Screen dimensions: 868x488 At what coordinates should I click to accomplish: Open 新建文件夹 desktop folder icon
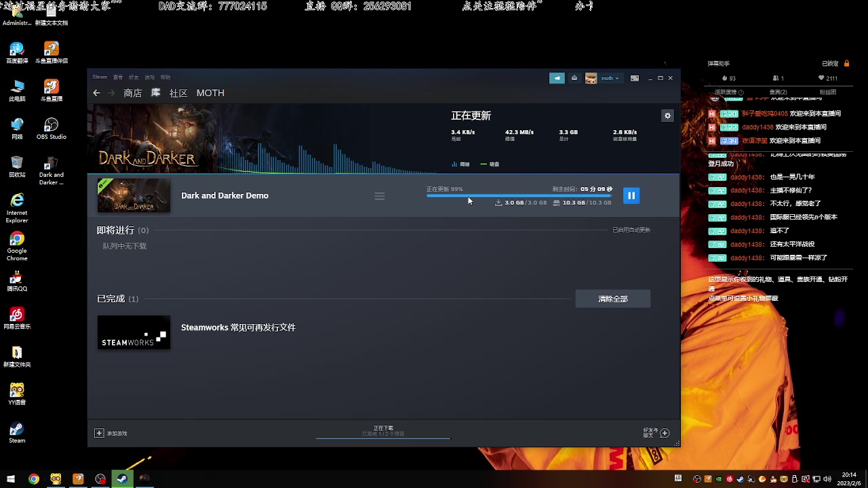tap(17, 357)
